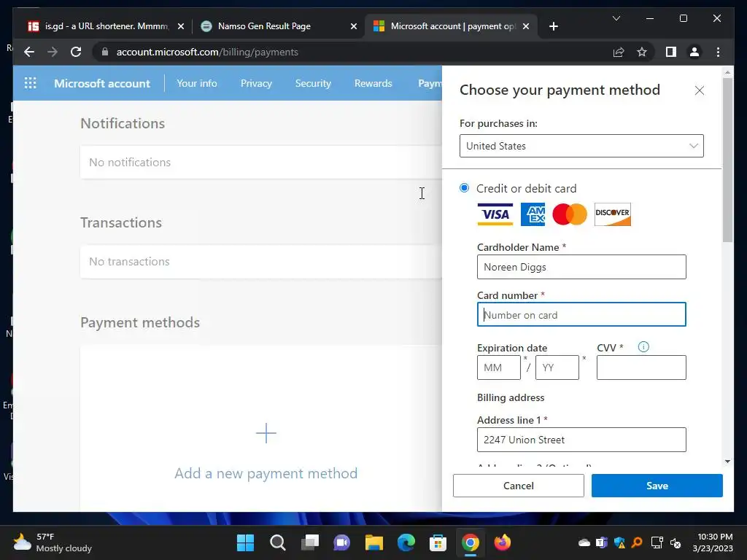This screenshot has height=560, width=747.
Task: Open the Your info menu
Action: click(x=197, y=83)
